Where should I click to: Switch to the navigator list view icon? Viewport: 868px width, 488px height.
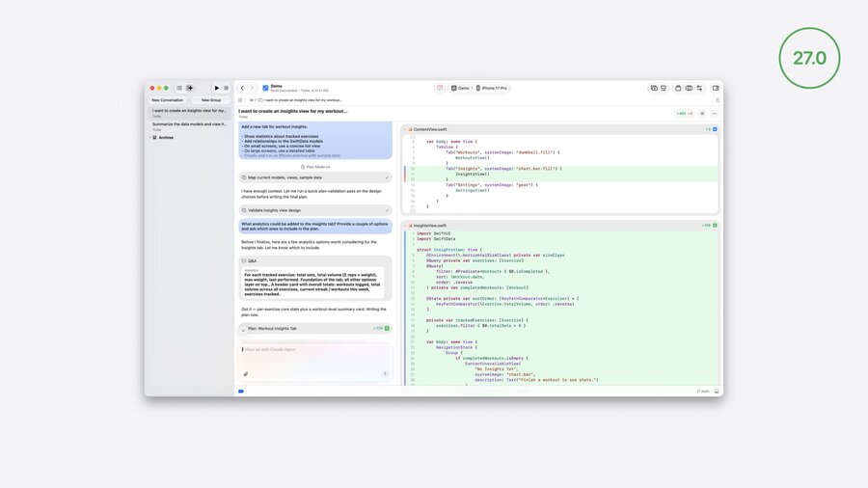(179, 88)
